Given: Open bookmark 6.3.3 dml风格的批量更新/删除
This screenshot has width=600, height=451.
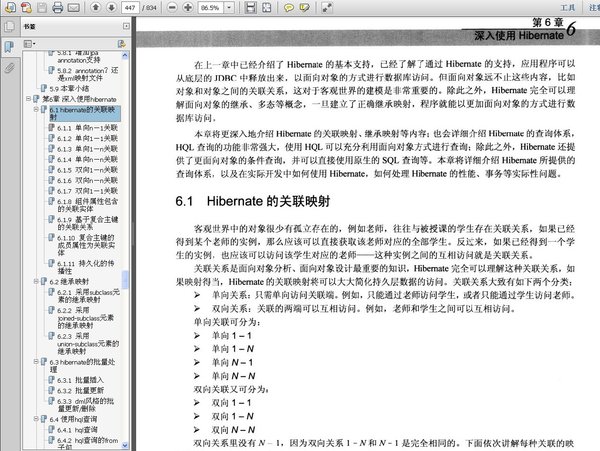Looking at the screenshot, I should click(x=86, y=404).
